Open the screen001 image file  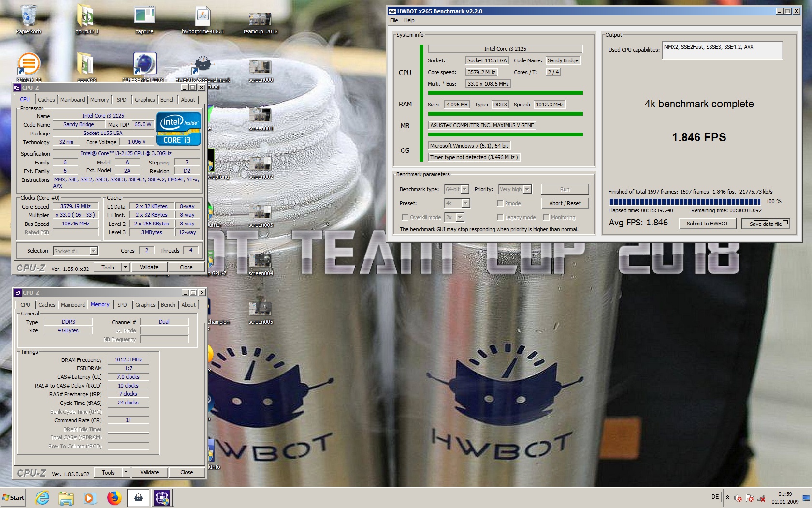[261, 119]
